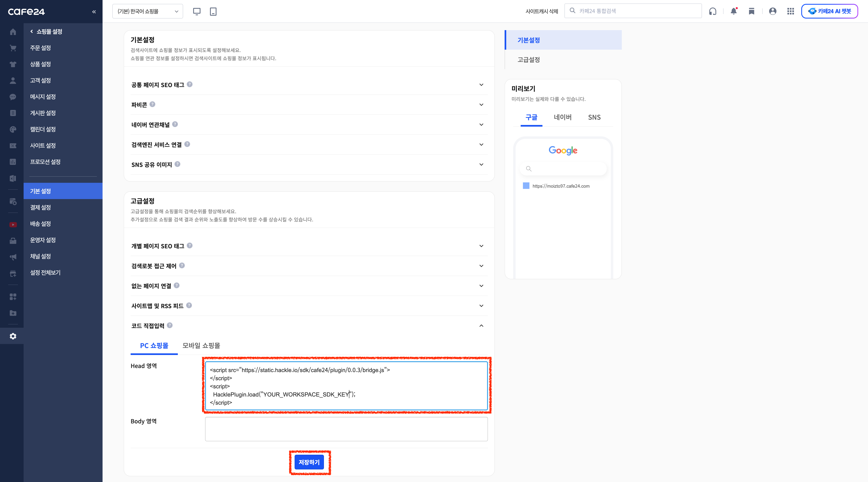Open the promotion coupon icon
Image resolution: width=868 pixels, height=482 pixels.
(13, 146)
